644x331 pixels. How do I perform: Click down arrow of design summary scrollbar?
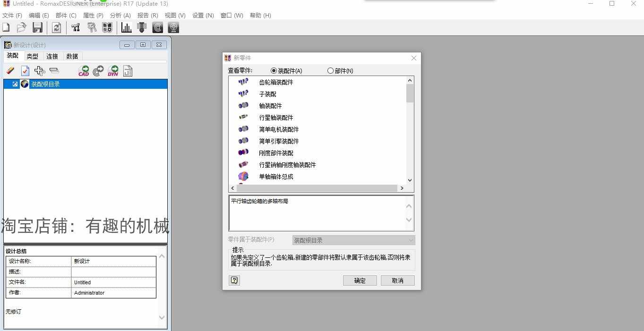click(162, 318)
